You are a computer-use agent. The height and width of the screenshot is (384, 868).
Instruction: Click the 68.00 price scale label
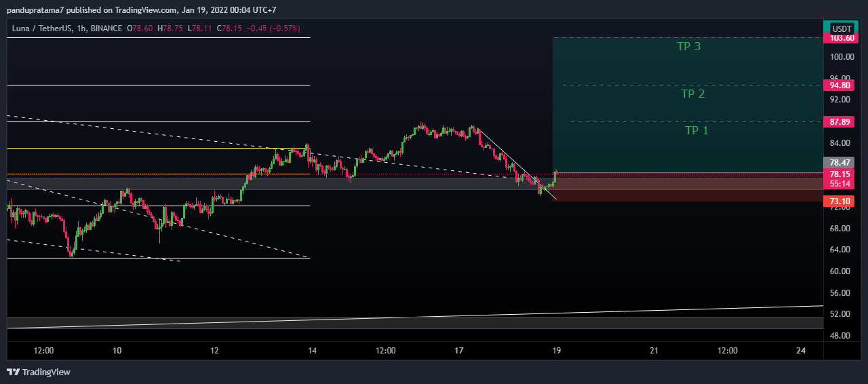[841, 229]
